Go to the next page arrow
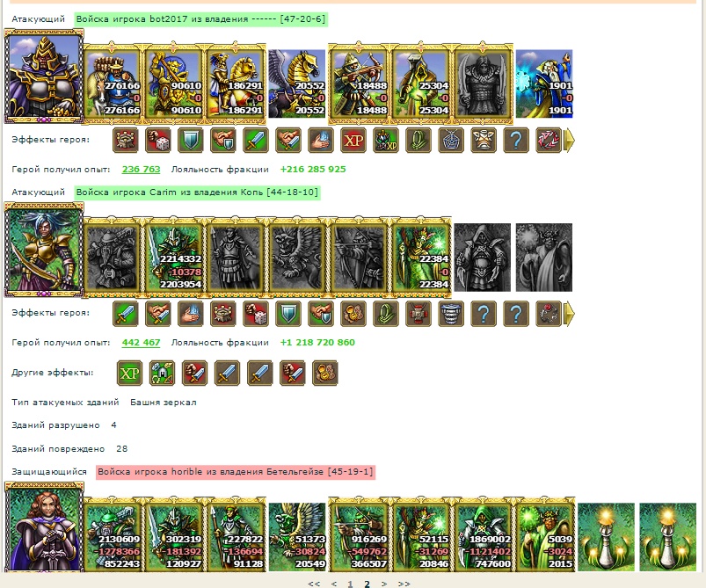 tap(384, 584)
